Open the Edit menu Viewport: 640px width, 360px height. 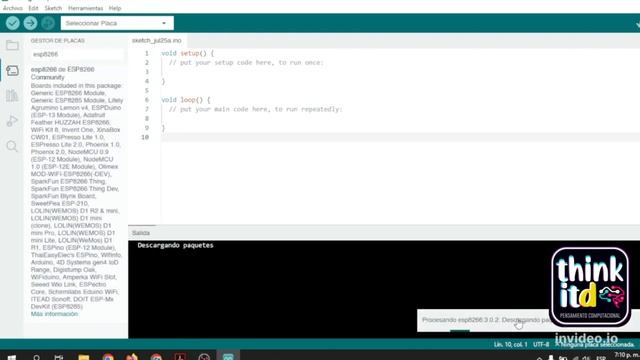pos(33,8)
